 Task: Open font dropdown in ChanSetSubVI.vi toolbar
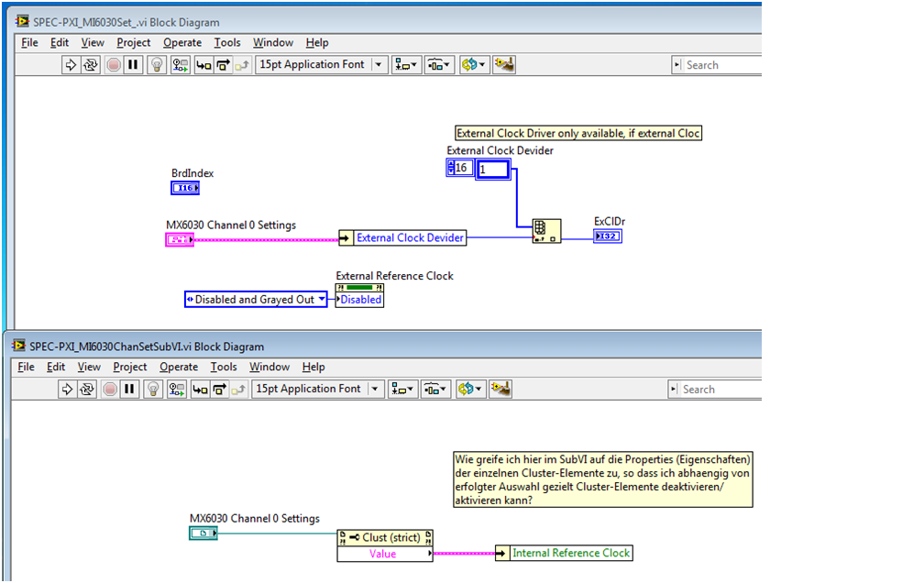point(318,389)
